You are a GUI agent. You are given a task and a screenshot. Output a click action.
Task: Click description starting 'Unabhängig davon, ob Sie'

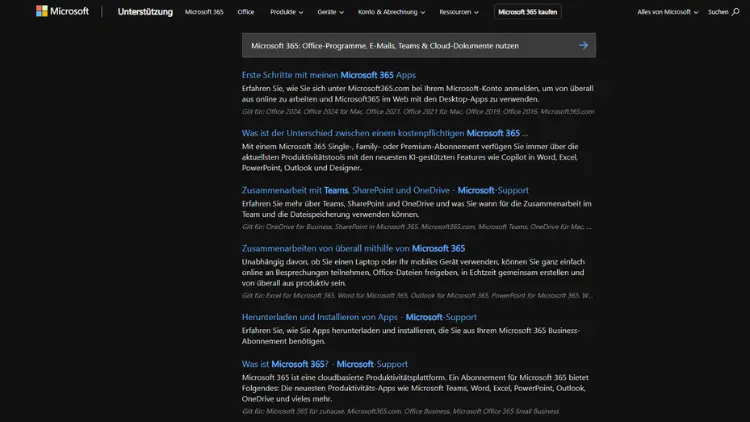[x=413, y=272]
